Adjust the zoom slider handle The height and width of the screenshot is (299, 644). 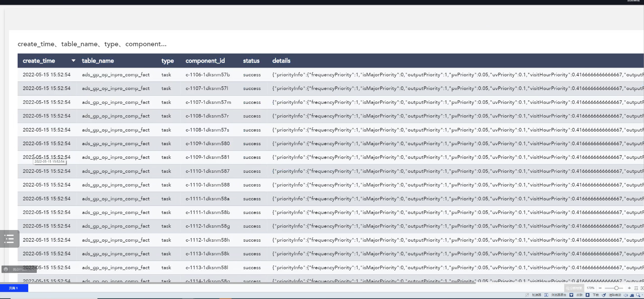616,288
